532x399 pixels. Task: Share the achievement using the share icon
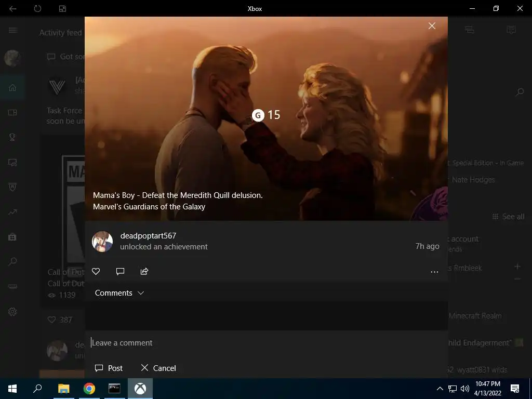[144, 271]
